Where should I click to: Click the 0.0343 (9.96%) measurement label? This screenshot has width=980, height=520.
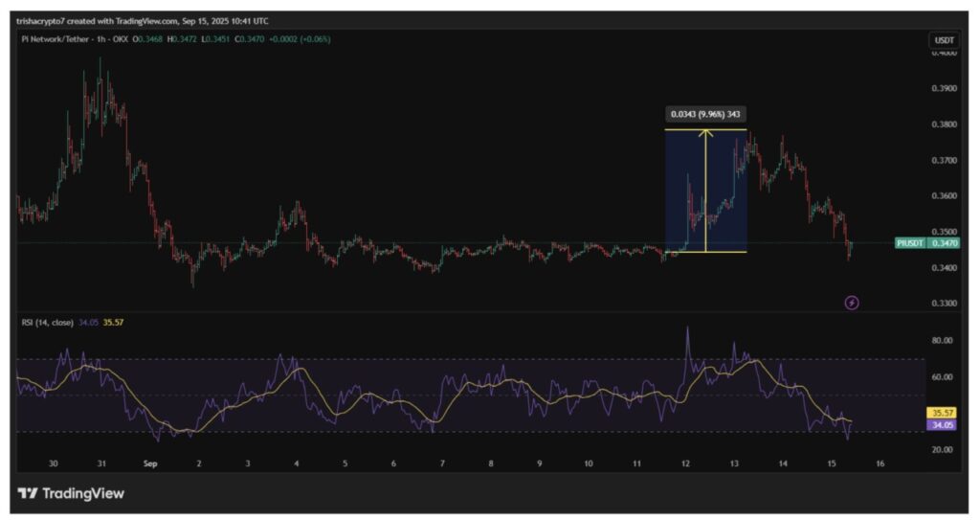705,114
